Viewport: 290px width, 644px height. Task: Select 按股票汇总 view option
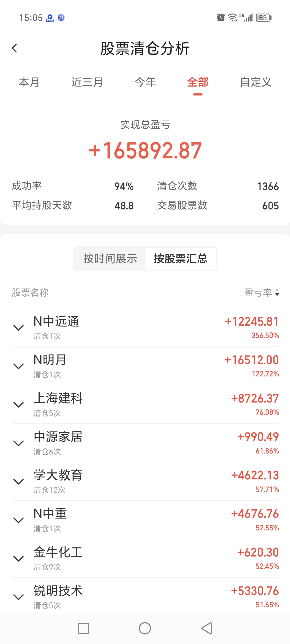click(181, 259)
